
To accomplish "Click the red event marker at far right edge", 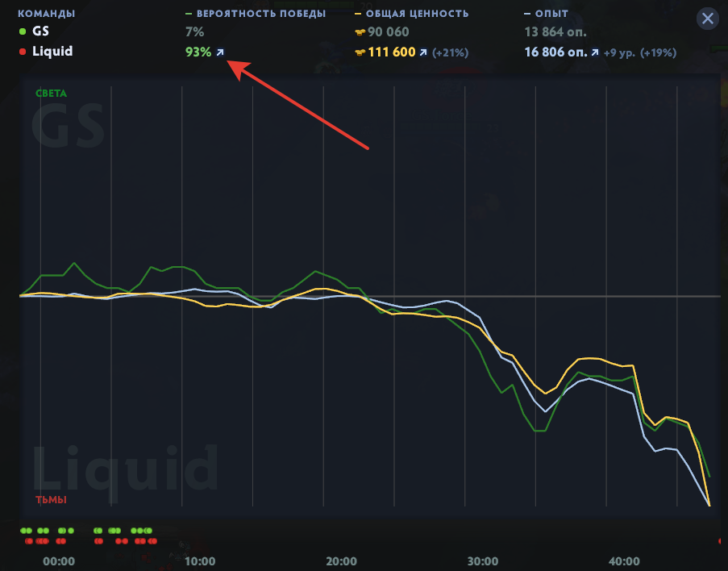I will pos(720,541).
